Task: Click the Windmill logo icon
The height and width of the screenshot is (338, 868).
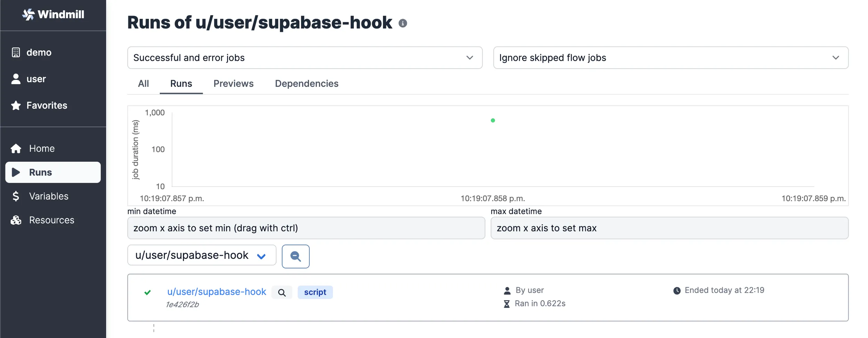Action: point(28,15)
